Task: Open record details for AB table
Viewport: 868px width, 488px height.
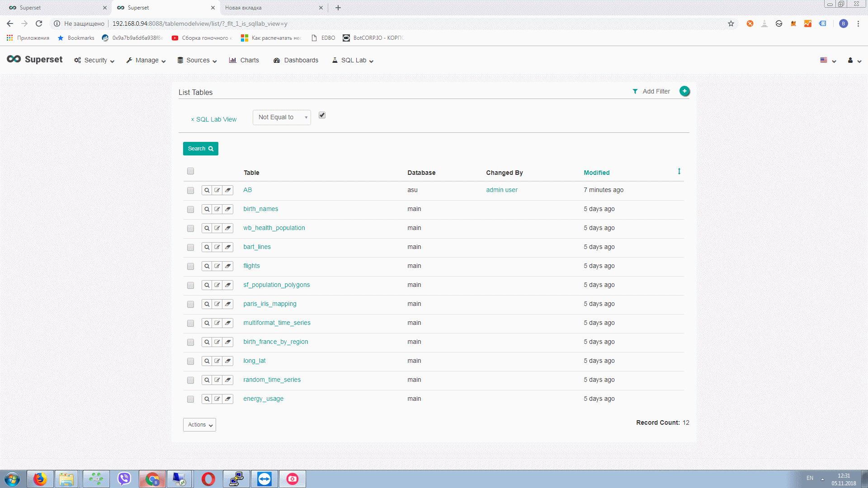Action: pos(207,190)
